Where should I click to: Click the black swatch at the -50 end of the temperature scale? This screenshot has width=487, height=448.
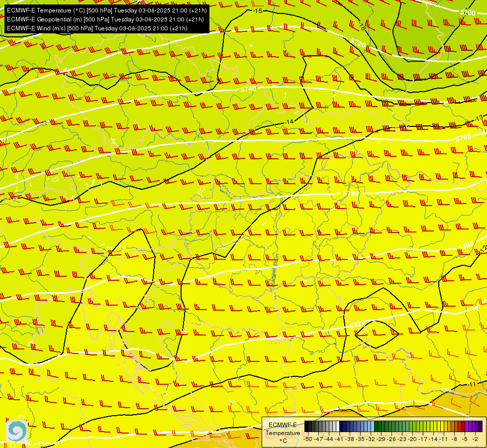[x=306, y=426]
